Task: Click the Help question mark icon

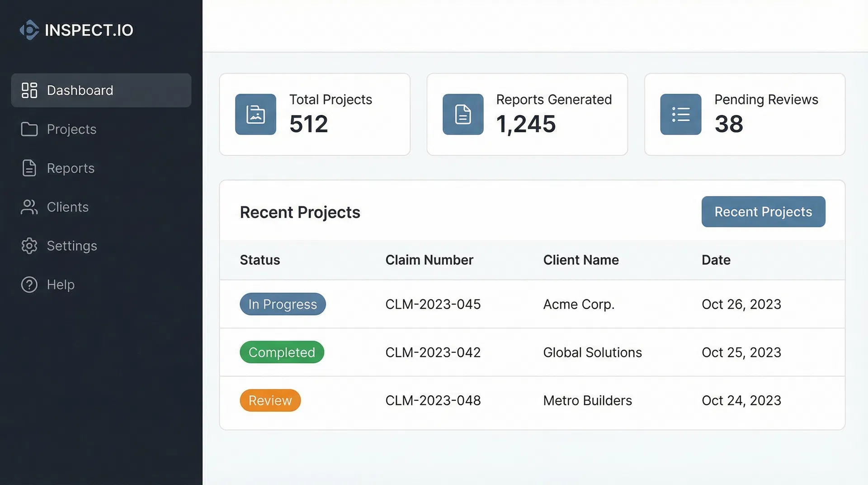Action: [x=29, y=285]
